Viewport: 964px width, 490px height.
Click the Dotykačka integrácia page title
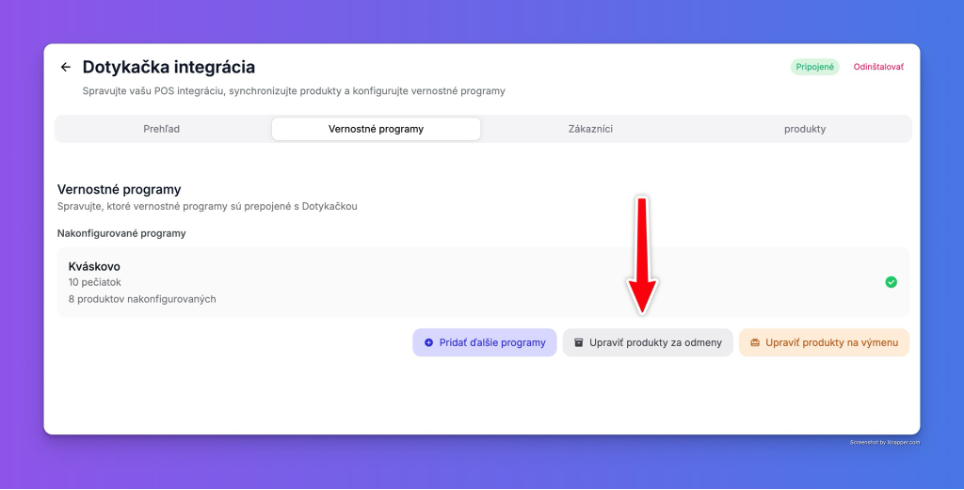[168, 67]
